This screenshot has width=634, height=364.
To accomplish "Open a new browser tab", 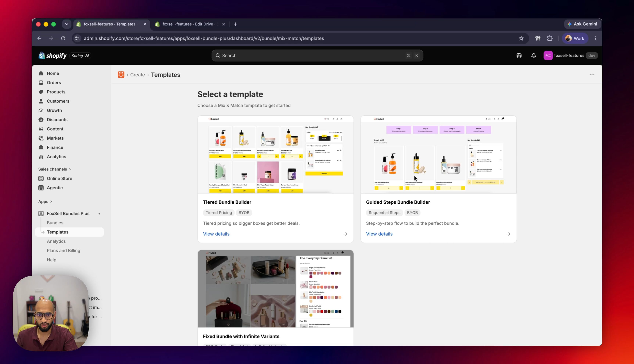I will point(235,24).
